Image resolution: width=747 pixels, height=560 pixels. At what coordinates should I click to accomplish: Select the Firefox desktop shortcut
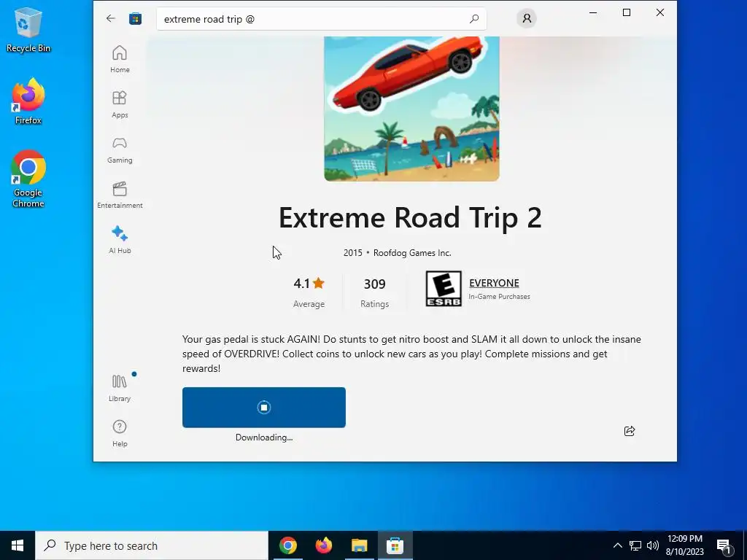tap(28, 101)
